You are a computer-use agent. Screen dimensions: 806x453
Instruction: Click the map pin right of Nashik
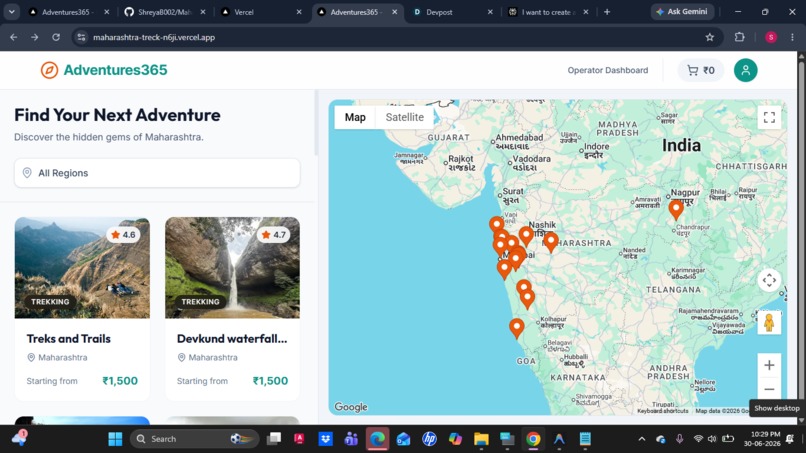click(x=551, y=242)
